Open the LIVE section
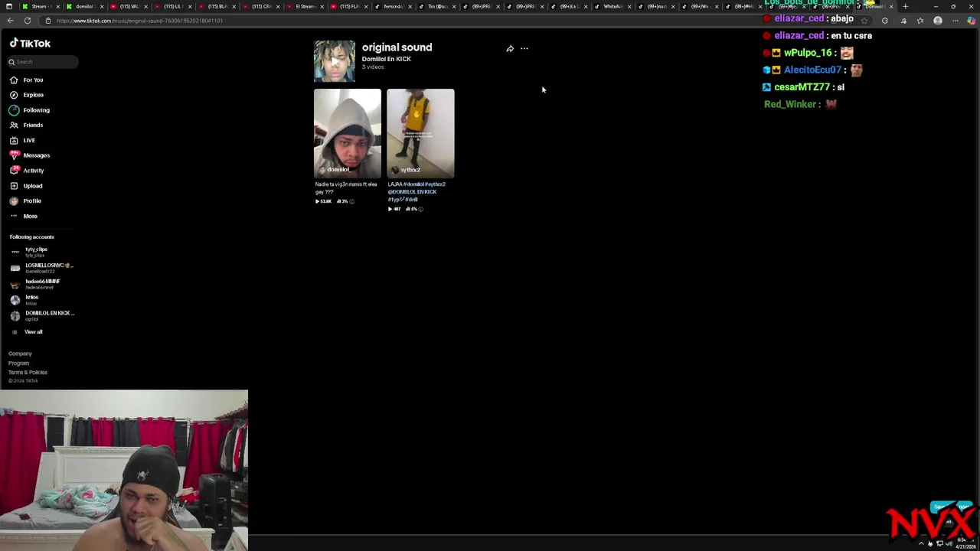980x551 pixels. coord(23,140)
